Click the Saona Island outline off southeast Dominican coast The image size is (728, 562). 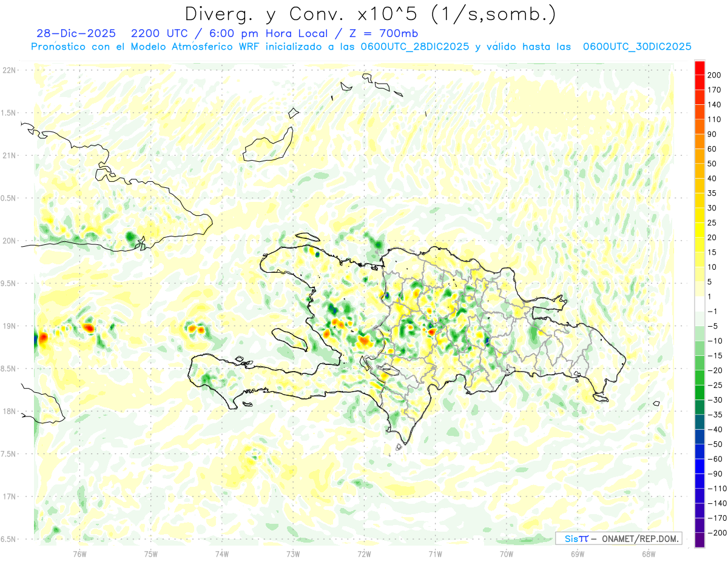click(x=601, y=397)
